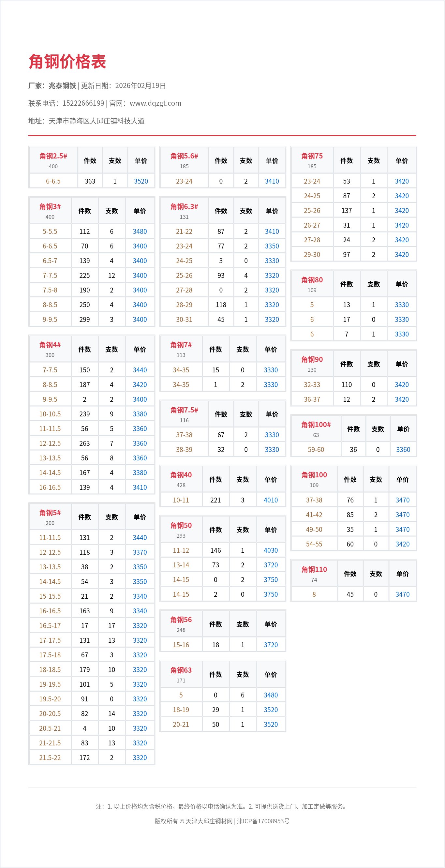
Task: Click the 角钢80 table header
Action: click(x=312, y=284)
